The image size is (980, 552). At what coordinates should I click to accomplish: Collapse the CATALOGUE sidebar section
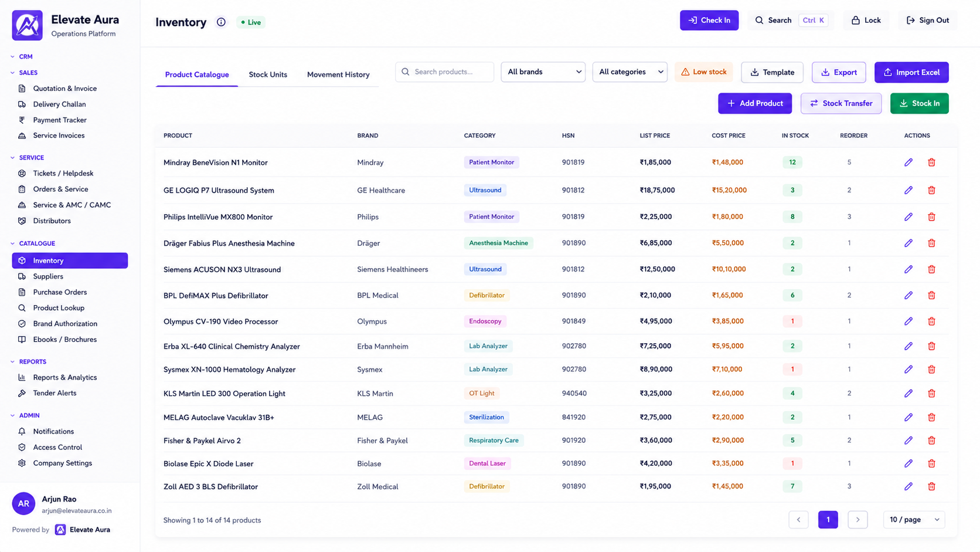pyautogui.click(x=33, y=243)
